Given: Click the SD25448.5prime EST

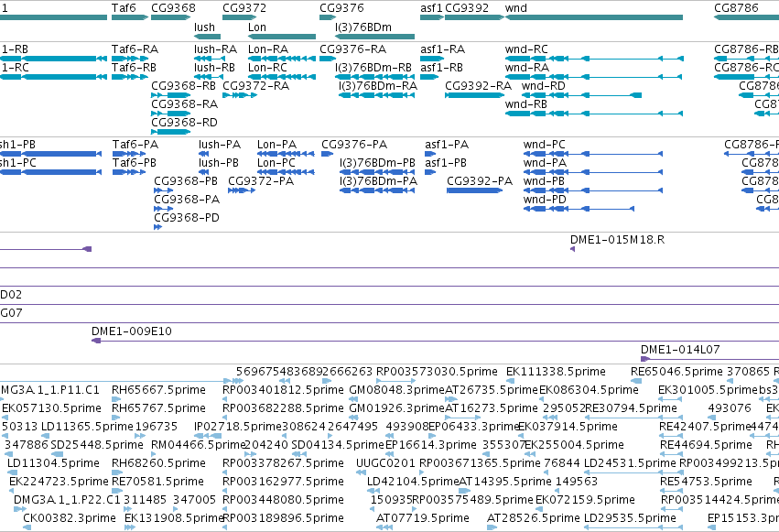Looking at the screenshot, I should (58, 454).
